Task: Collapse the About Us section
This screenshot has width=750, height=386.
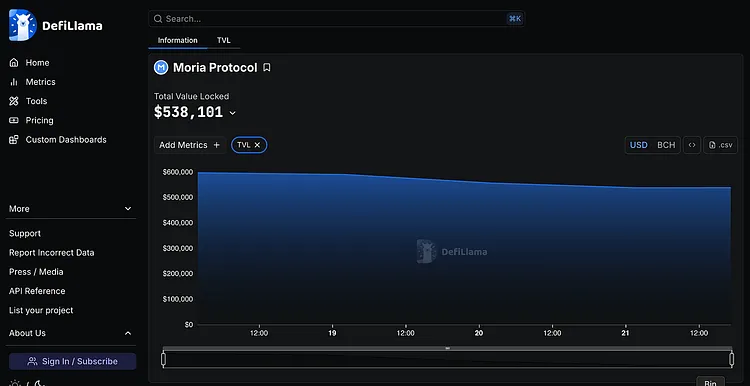Action: (128, 333)
